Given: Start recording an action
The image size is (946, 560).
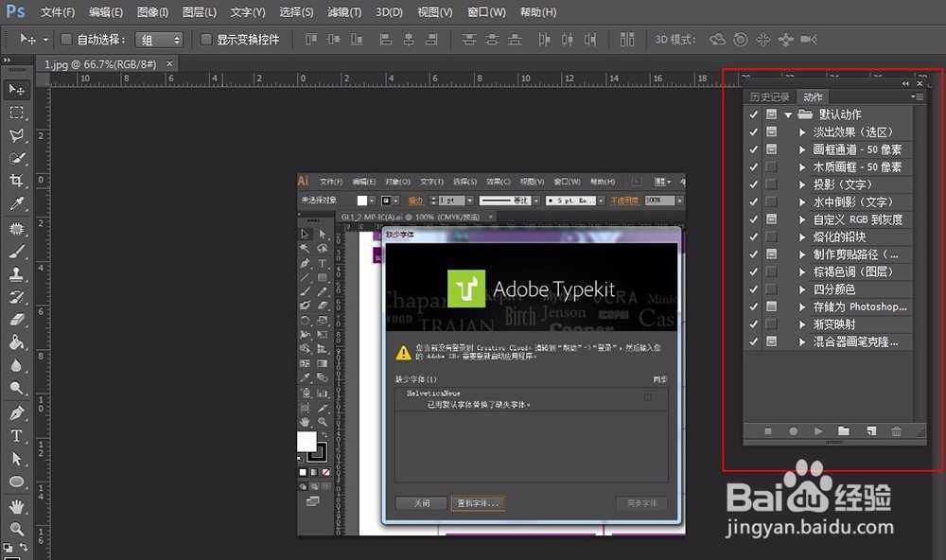Looking at the screenshot, I should (x=793, y=430).
